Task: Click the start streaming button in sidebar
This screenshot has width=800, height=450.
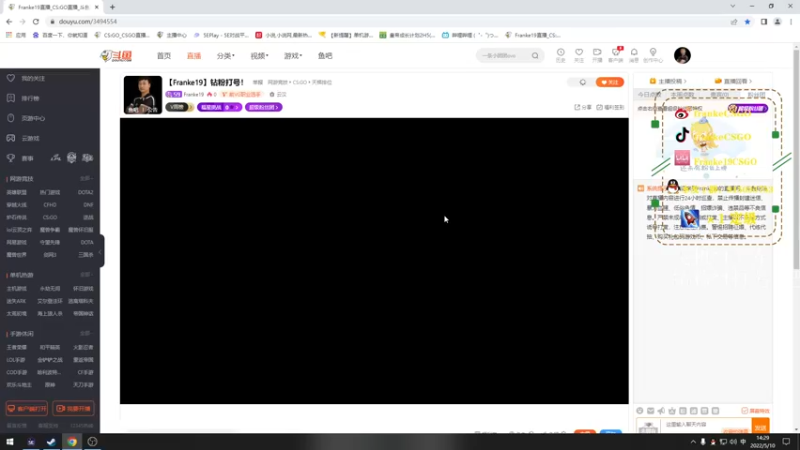Action: click(x=73, y=409)
